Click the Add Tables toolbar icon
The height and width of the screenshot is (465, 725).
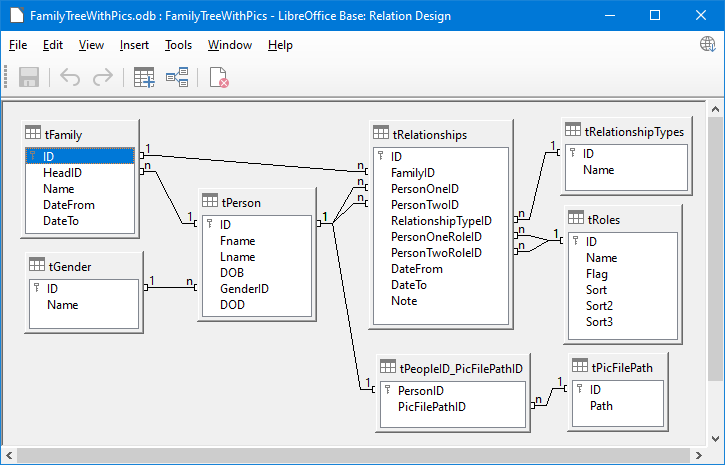point(144,77)
